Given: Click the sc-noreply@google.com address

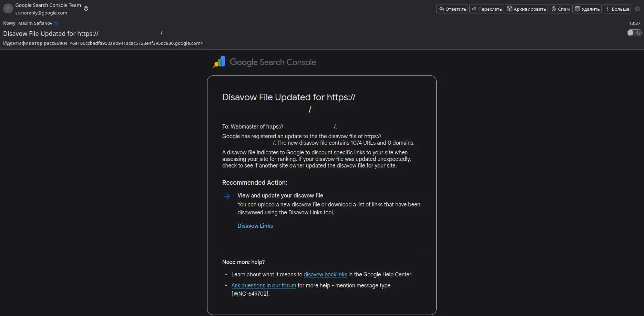Looking at the screenshot, I should (x=41, y=13).
